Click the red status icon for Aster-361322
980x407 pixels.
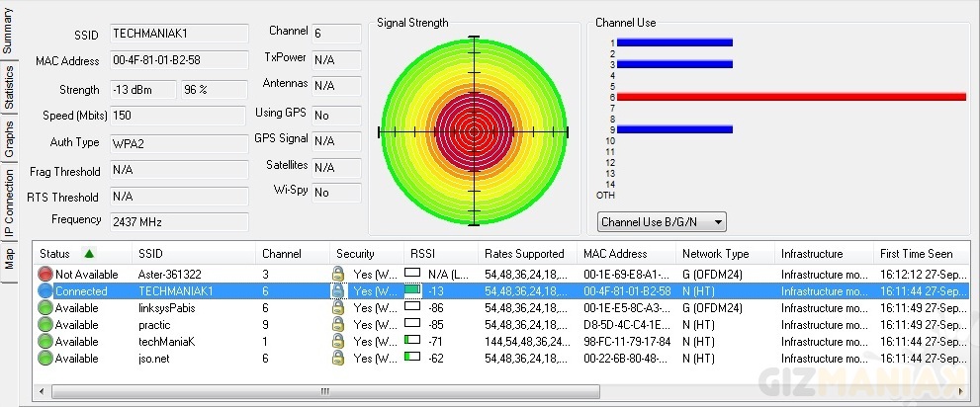[45, 274]
